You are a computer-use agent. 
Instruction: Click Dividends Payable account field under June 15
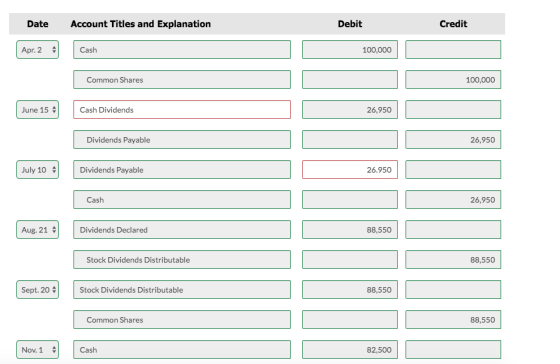pos(182,140)
